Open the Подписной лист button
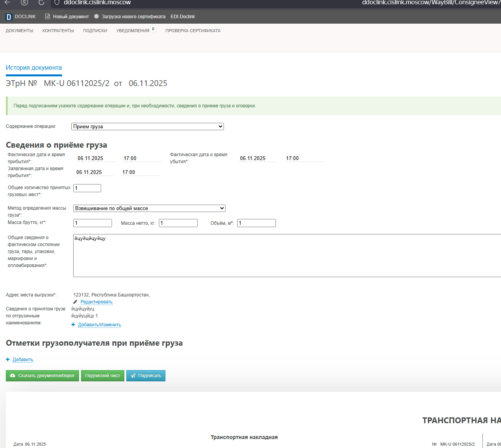 (x=103, y=376)
